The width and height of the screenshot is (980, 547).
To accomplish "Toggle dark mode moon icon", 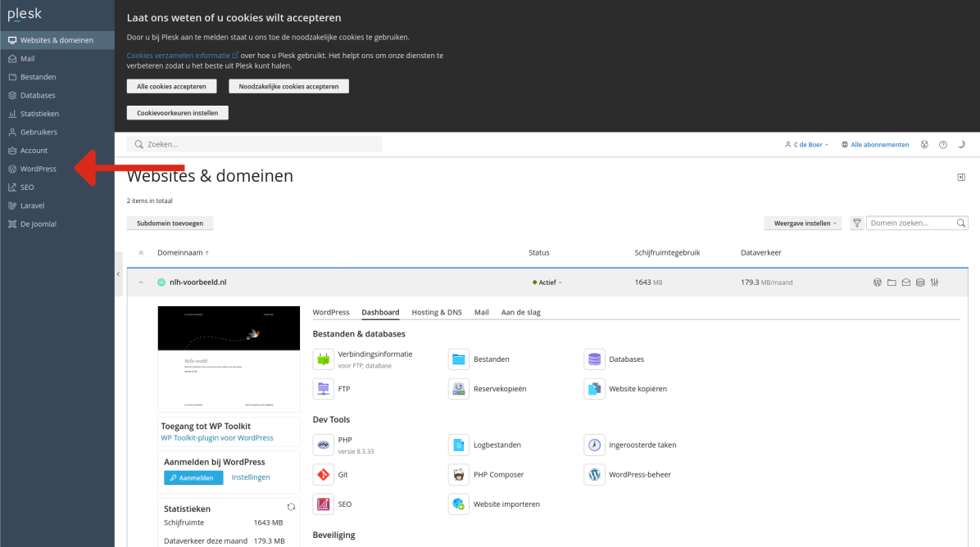I will pyautogui.click(x=962, y=144).
